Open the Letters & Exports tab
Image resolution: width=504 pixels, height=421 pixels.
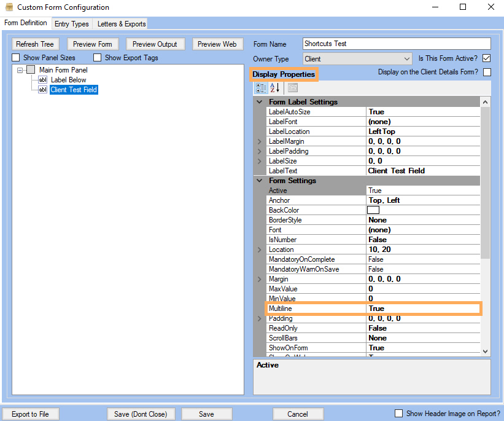coord(120,23)
